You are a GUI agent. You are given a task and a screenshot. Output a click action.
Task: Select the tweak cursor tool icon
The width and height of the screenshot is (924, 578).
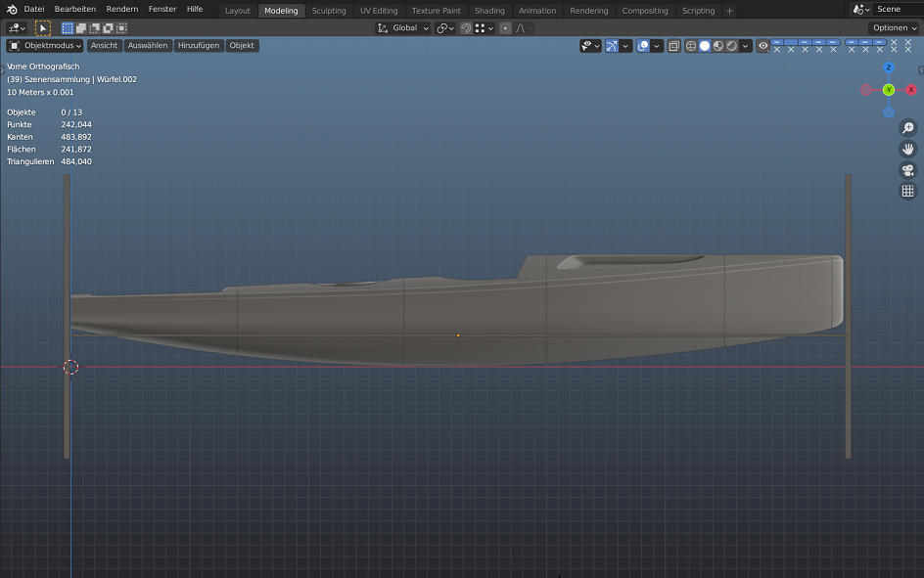(43, 28)
